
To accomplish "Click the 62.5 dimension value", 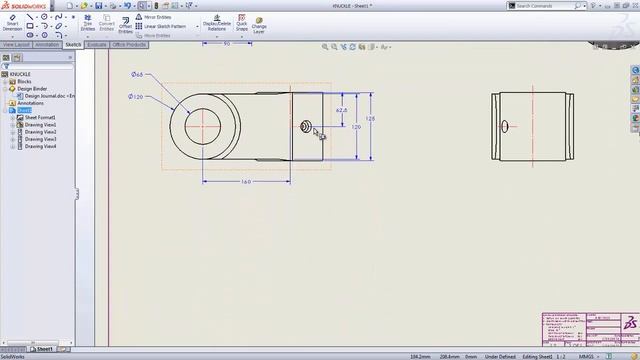I will pos(342,110).
